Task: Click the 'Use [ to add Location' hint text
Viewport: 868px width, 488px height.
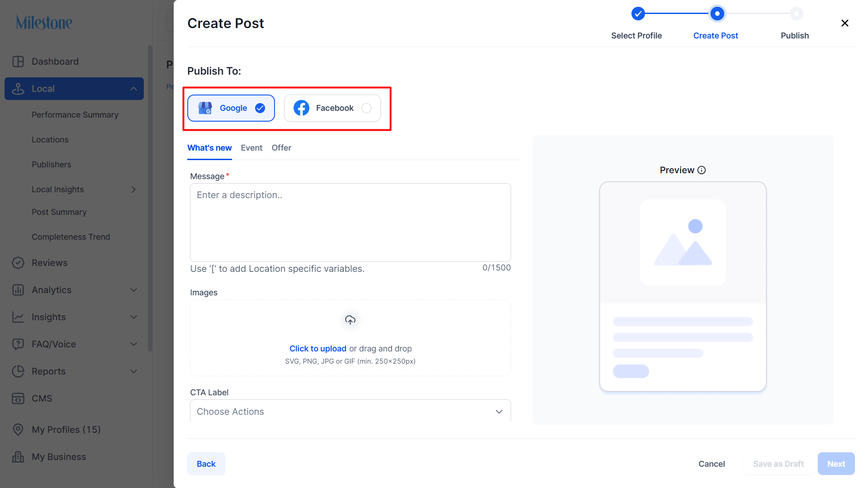Action: point(277,269)
